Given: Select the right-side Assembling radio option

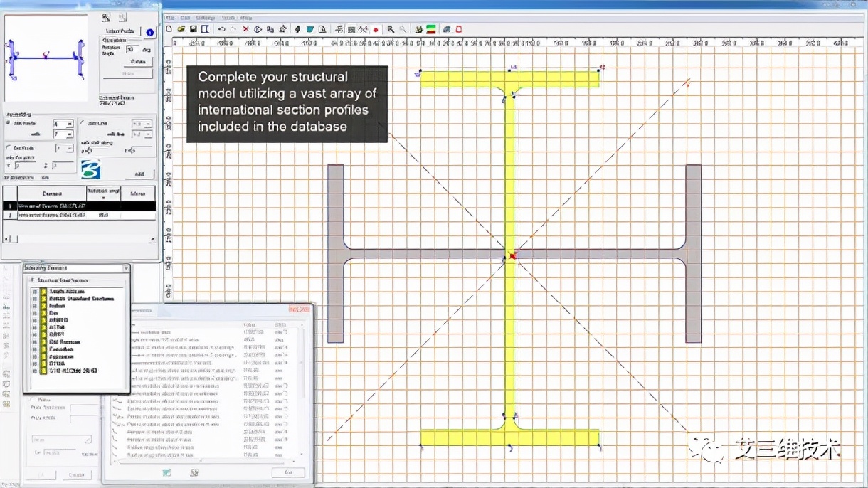Looking at the screenshot, I should [x=82, y=123].
